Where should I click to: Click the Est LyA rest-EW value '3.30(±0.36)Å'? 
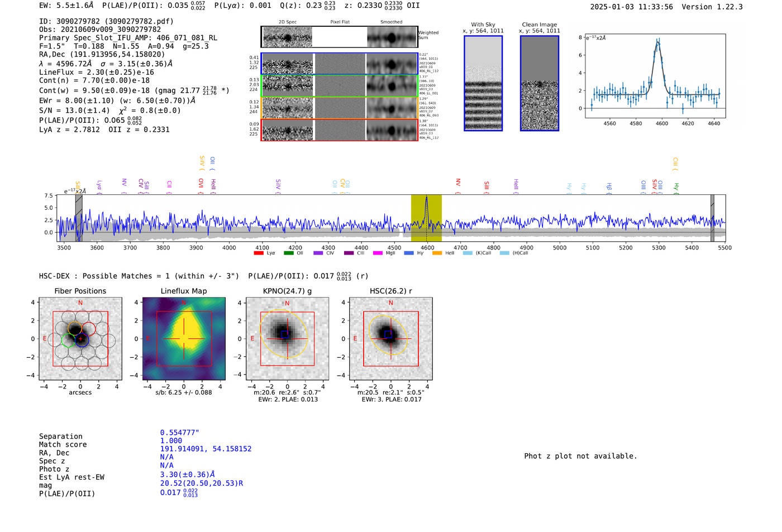188,475
